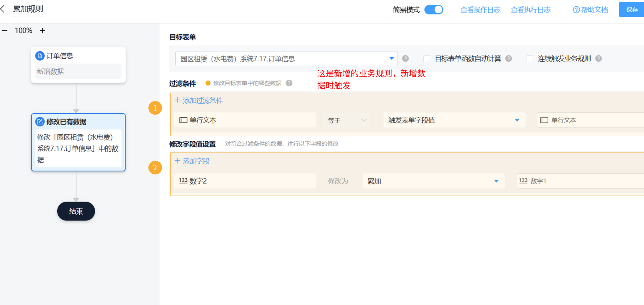Open the 累加 modification type dropdown
This screenshot has height=305, width=644.
tap(433, 181)
